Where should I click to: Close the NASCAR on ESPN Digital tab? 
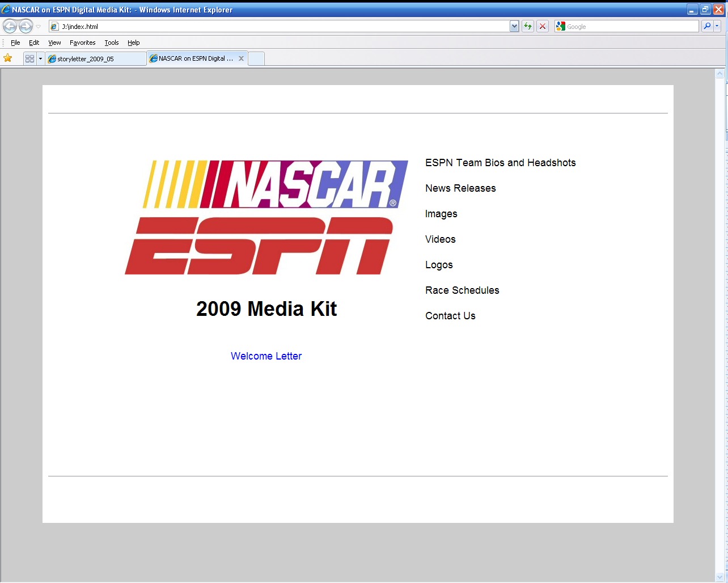tap(241, 58)
